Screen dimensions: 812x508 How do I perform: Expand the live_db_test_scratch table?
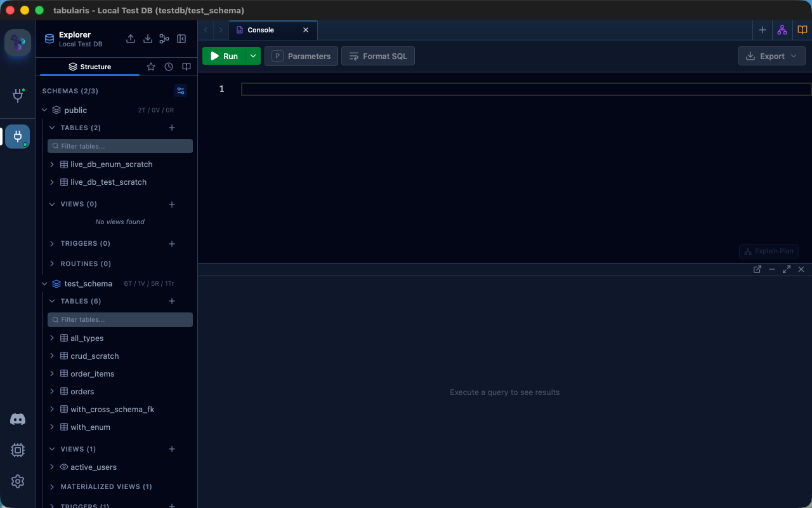52,182
